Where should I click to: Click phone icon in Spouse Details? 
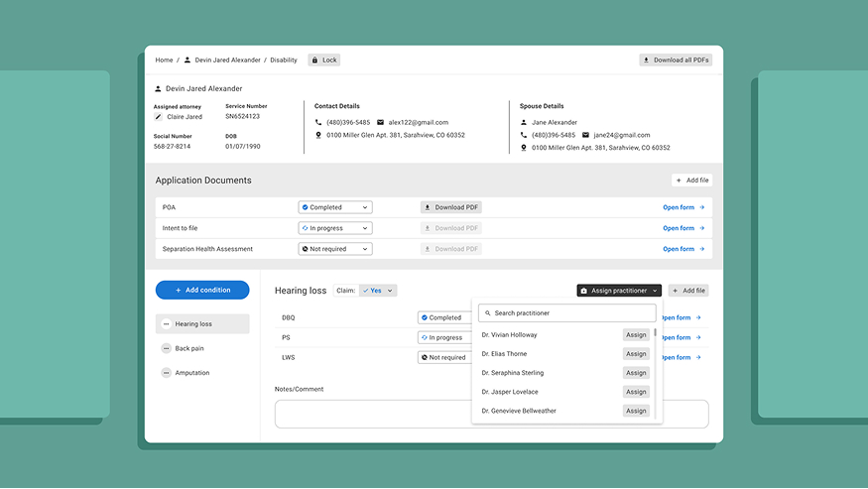tap(524, 135)
